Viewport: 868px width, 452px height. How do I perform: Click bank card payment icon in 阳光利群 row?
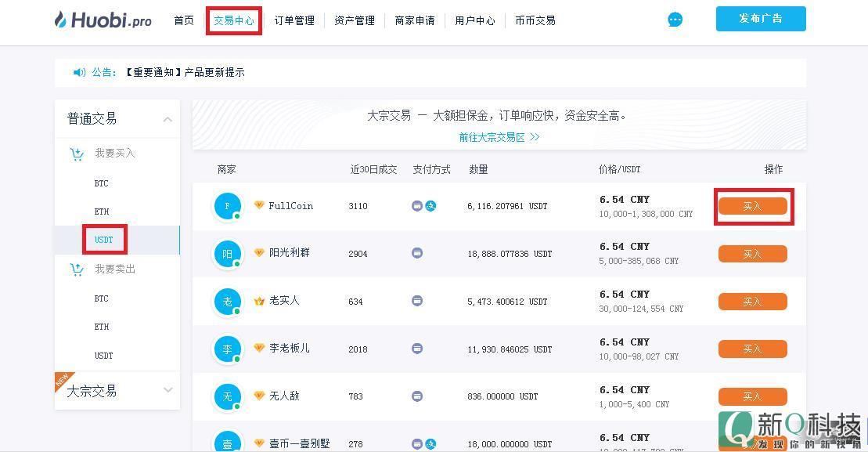point(417,253)
